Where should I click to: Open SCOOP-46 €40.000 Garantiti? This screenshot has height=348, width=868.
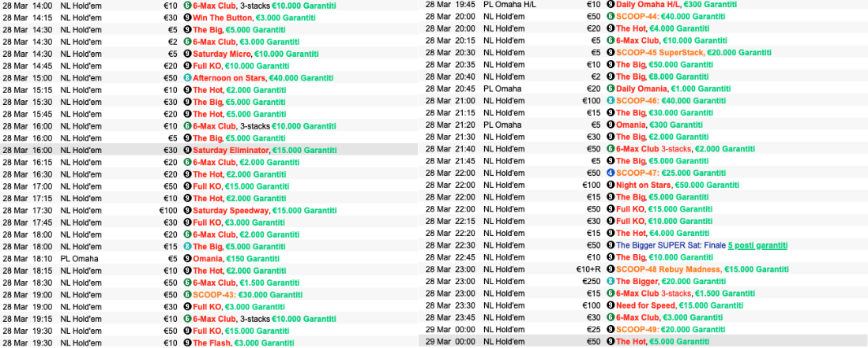671,101
